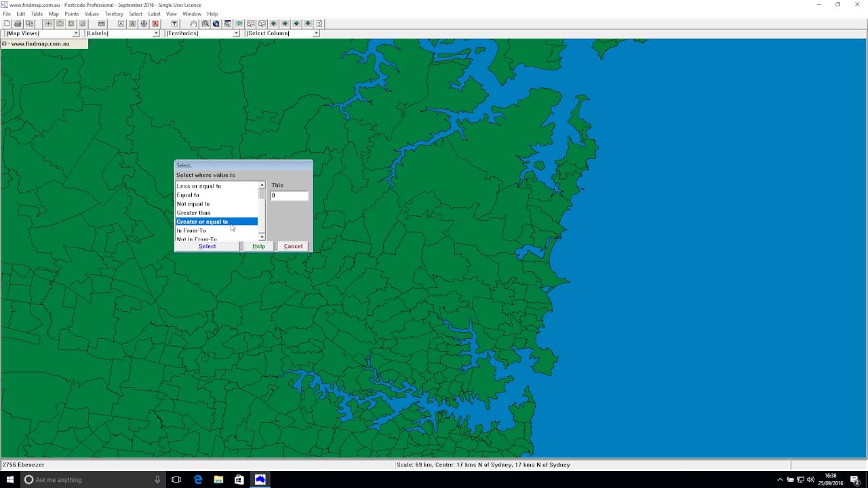Open the Windows Start menu

[x=10, y=479]
